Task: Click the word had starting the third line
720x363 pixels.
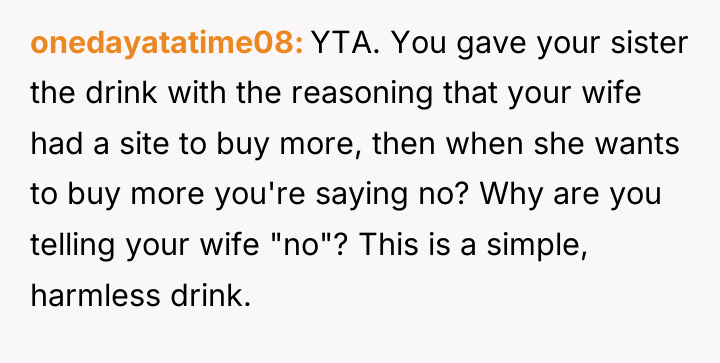Action: (x=56, y=143)
